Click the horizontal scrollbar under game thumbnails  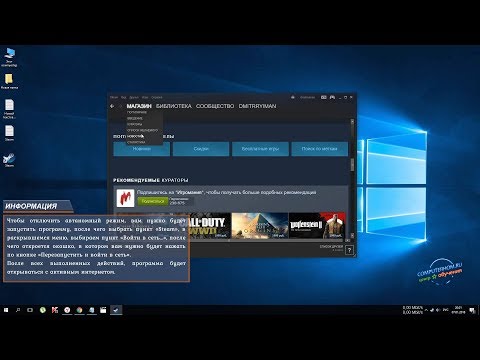point(230,240)
